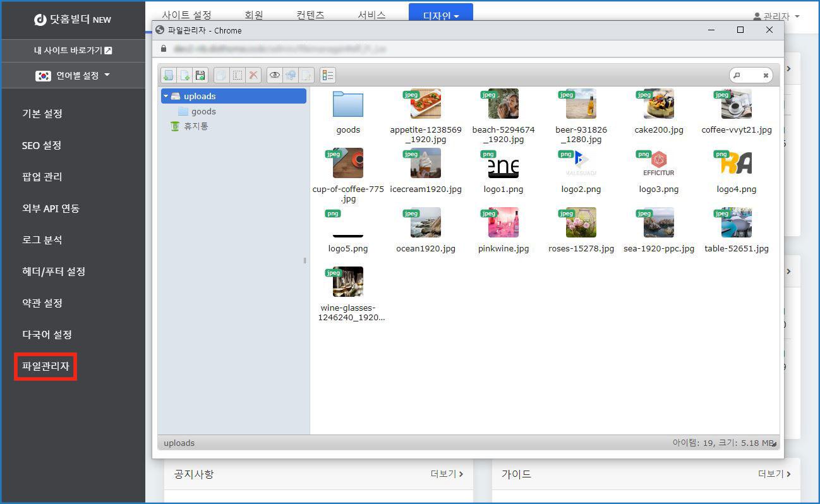The width and height of the screenshot is (820, 504).
Task: Toggle list/icon view mode button
Action: point(327,76)
